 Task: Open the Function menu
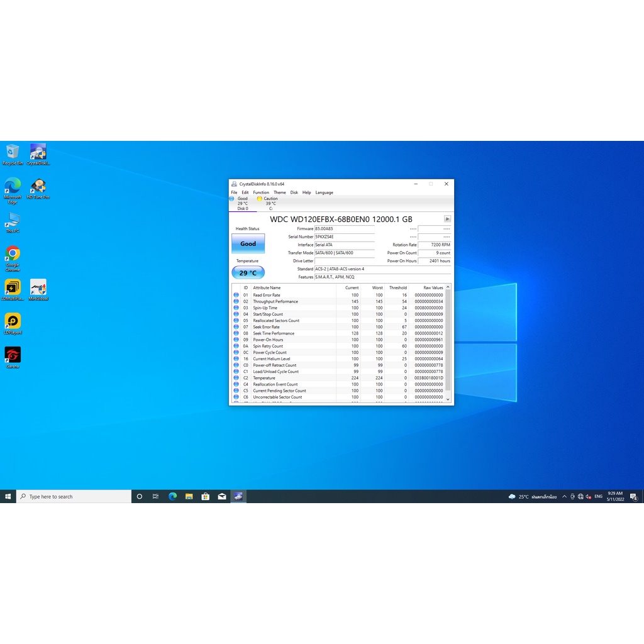point(261,192)
